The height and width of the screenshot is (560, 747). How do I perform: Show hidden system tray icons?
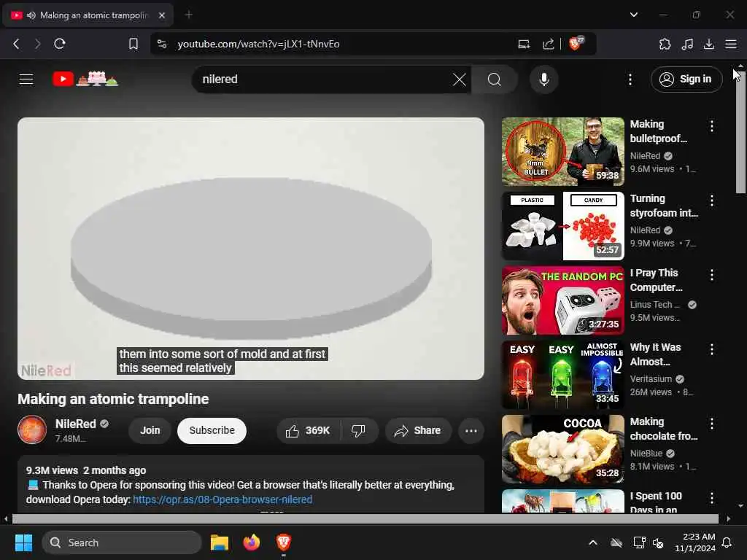[x=593, y=542]
